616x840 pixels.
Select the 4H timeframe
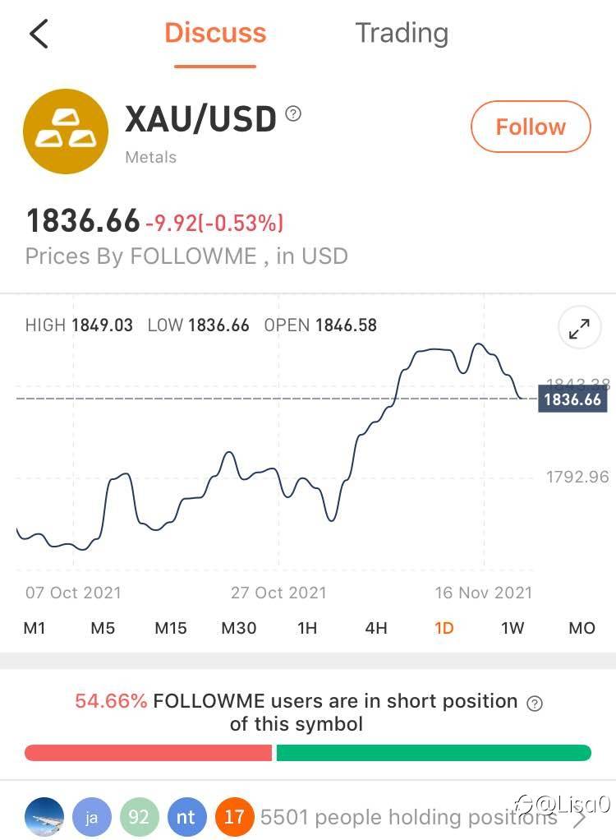(x=375, y=628)
